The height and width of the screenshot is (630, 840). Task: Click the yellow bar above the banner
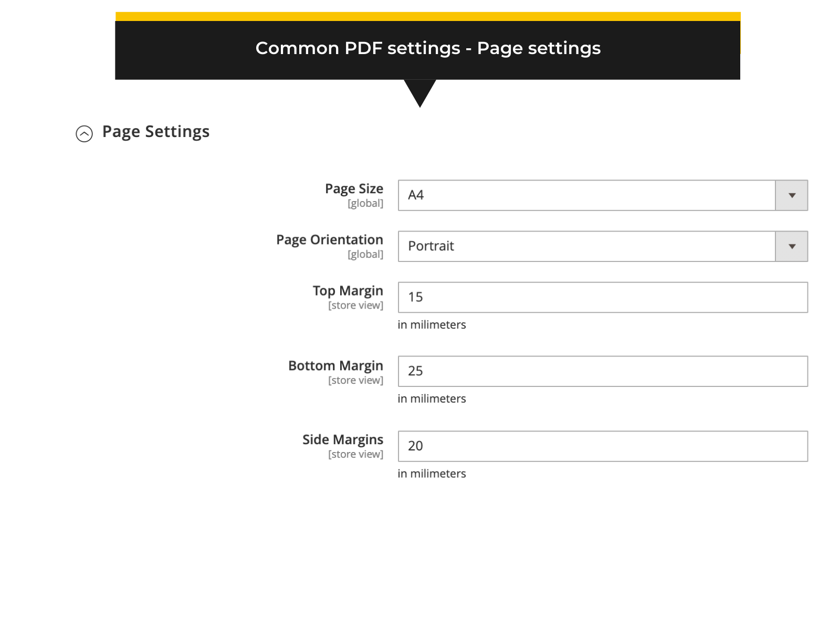point(428,14)
